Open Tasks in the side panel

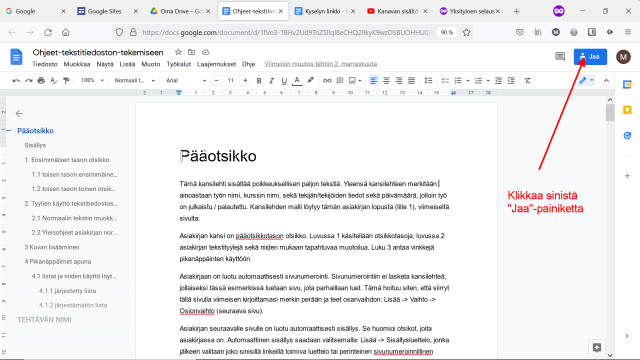[x=627, y=135]
